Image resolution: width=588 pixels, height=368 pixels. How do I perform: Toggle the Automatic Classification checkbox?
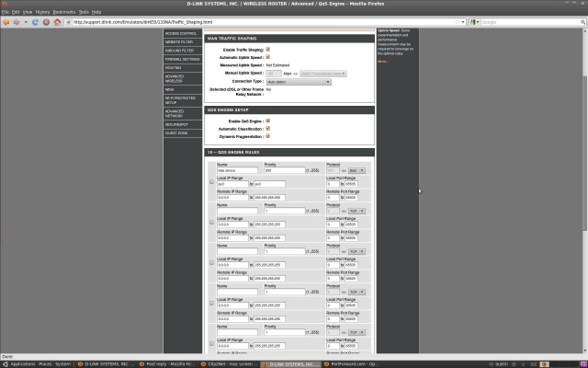point(267,129)
